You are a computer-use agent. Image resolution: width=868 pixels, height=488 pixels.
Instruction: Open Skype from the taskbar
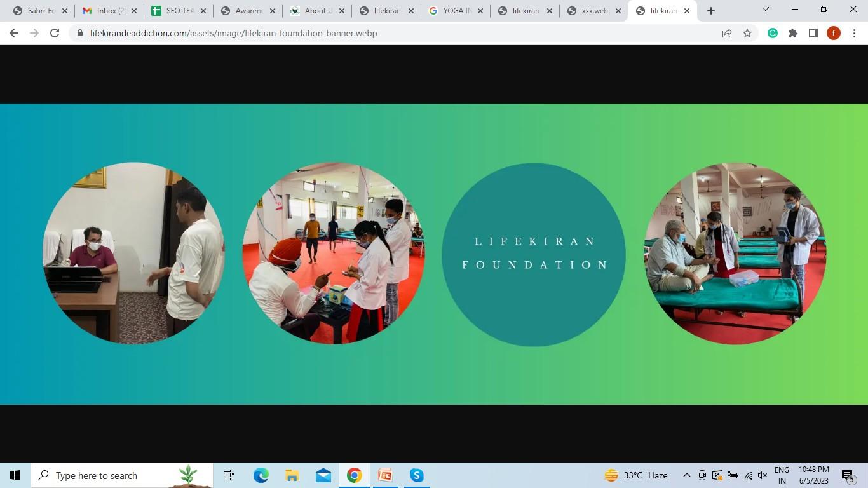click(x=417, y=475)
